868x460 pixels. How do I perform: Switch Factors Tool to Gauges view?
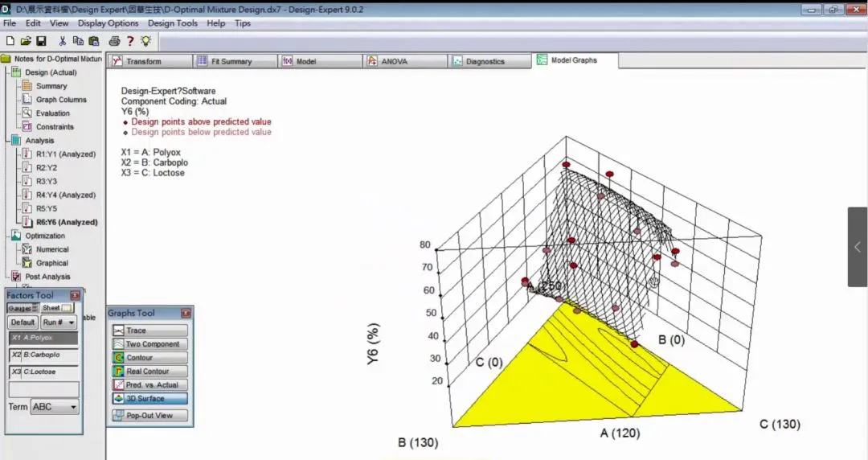[x=23, y=307]
